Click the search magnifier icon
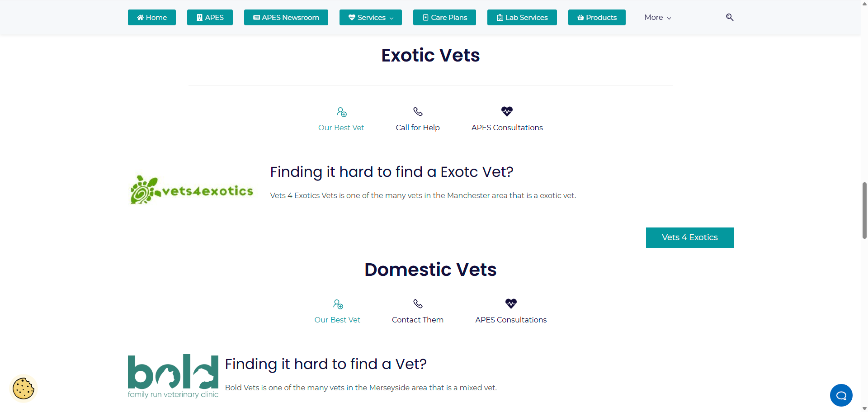This screenshot has height=412, width=868. coord(730,17)
